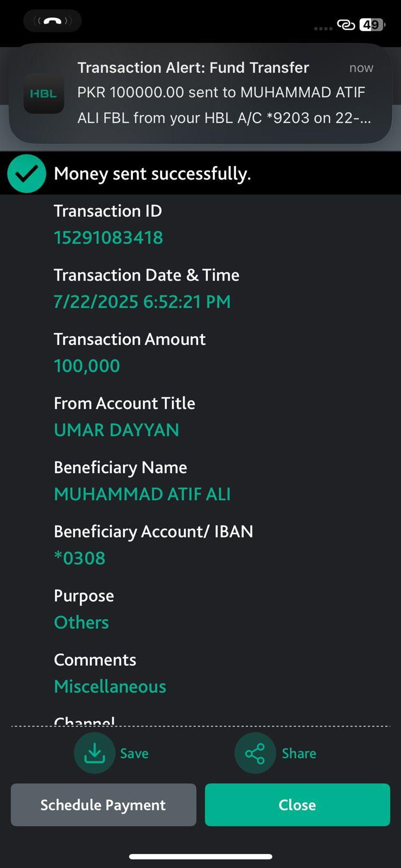This screenshot has height=868, width=401.
Task: Tap the personal hotspot link icon
Action: 346,25
